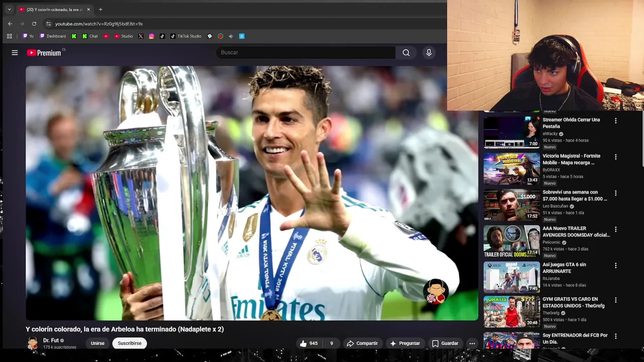Image resolution: width=644 pixels, height=362 pixels.
Task: Open the TikTok Studio bookmark
Action: pyautogui.click(x=186, y=36)
